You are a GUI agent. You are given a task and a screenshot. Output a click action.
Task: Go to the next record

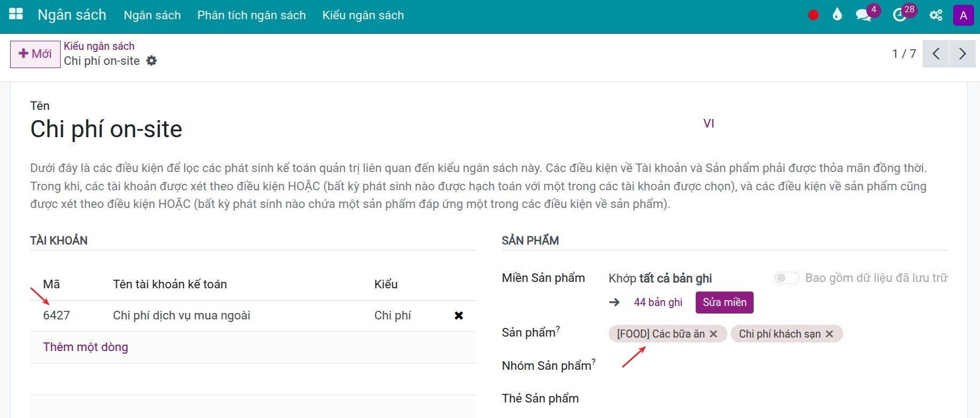point(962,54)
